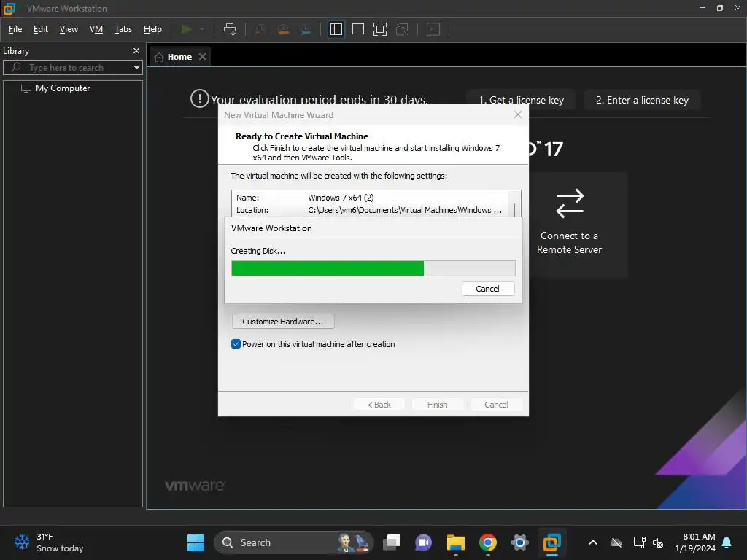Click Customize Hardware button
The width and height of the screenshot is (747, 560).
[283, 322]
